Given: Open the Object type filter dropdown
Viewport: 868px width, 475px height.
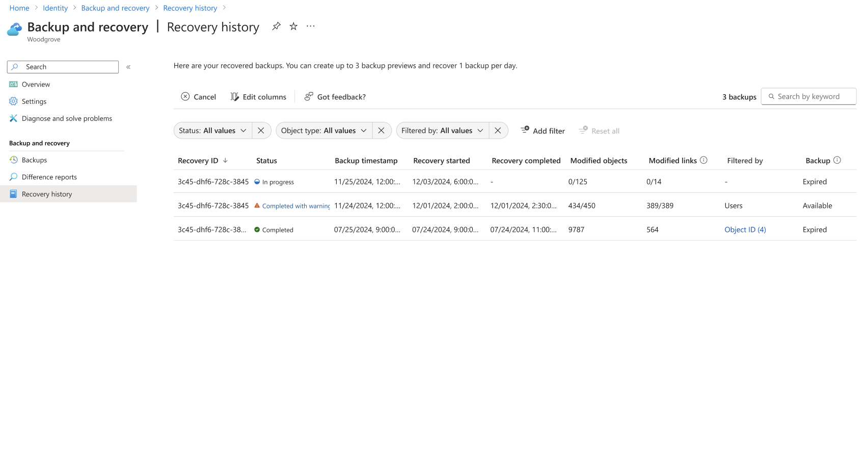Looking at the screenshot, I should [x=324, y=130].
